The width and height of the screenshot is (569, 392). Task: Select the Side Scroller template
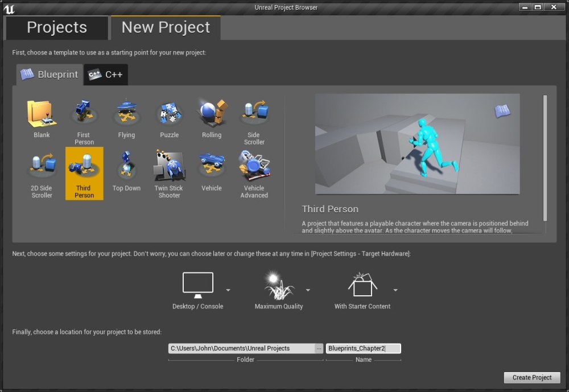[x=254, y=121]
